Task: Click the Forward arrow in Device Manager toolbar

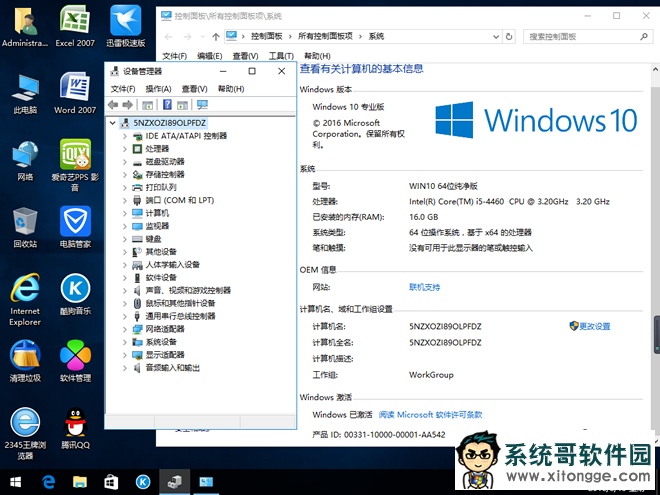Action: 128,104
